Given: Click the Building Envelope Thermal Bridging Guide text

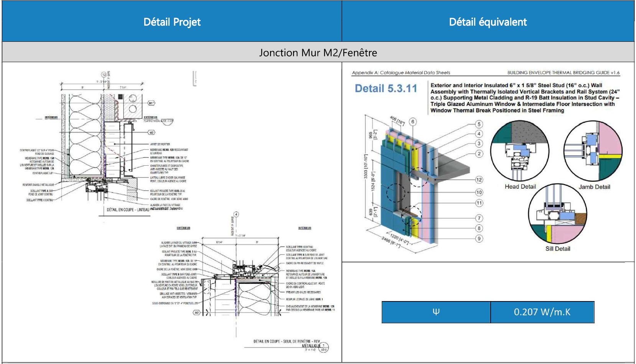Looking at the screenshot, I should point(563,72).
